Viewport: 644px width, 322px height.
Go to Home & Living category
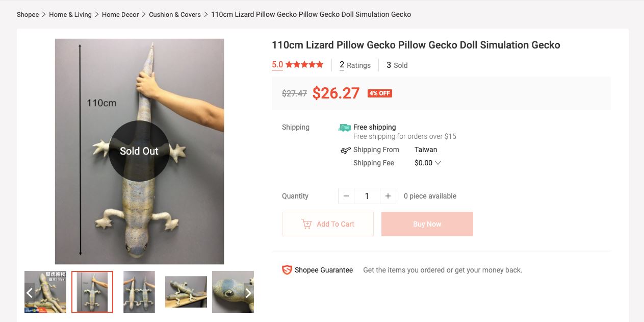(70, 14)
